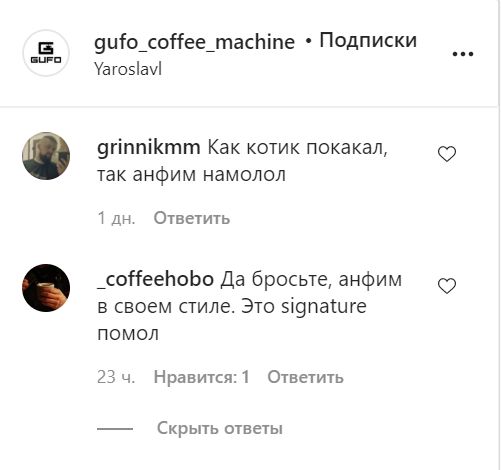
Task: Like the grinnikmm comment with the heart
Action: pos(447,154)
